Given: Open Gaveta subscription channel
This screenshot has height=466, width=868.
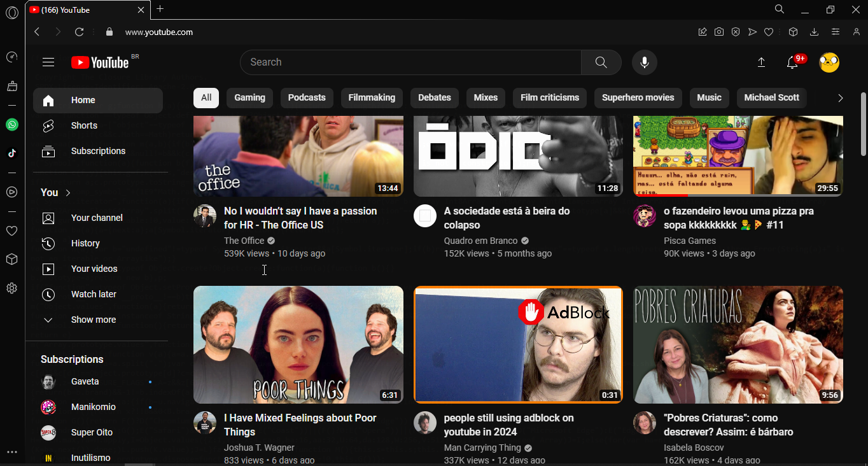Looking at the screenshot, I should tap(98, 381).
